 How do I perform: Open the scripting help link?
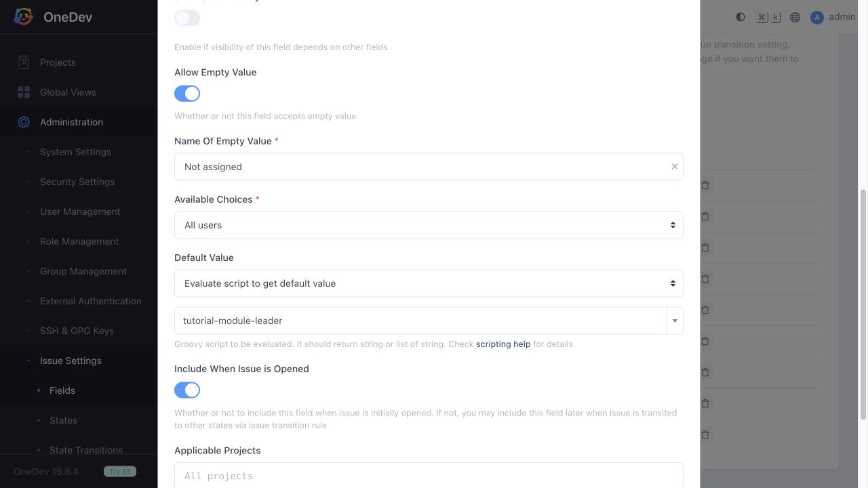[x=503, y=344]
